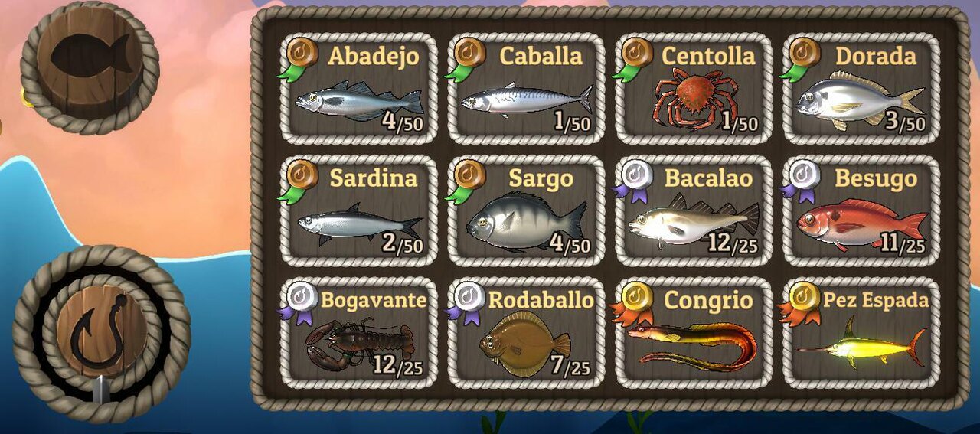Select the Besugo red fish image
The height and width of the screenshot is (434, 980).
[x=862, y=223]
